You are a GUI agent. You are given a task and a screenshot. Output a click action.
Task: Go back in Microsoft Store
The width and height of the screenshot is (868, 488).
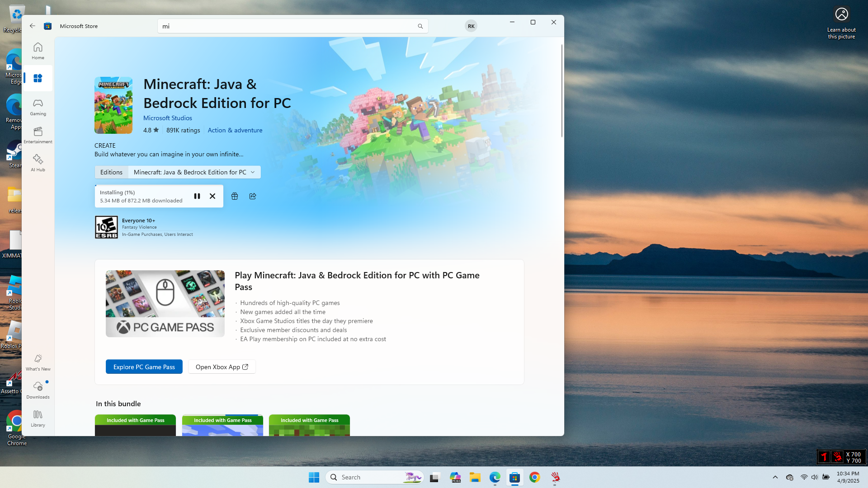[x=33, y=26]
